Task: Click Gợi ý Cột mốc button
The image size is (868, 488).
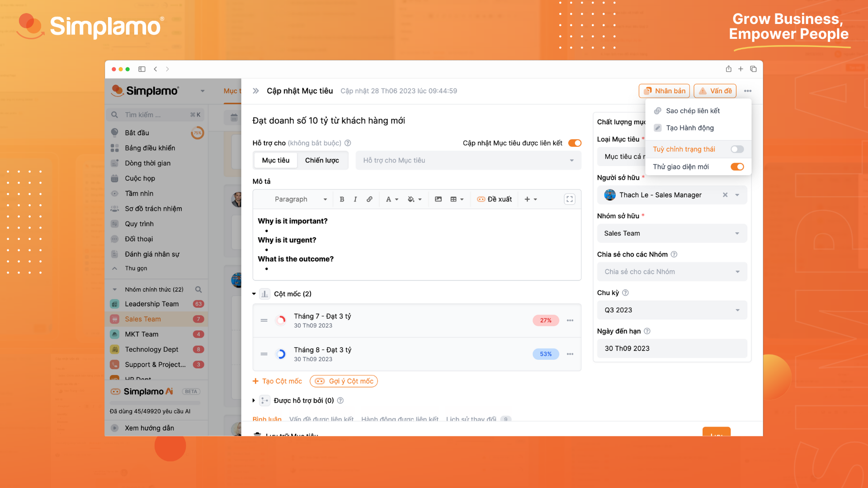Action: click(344, 381)
